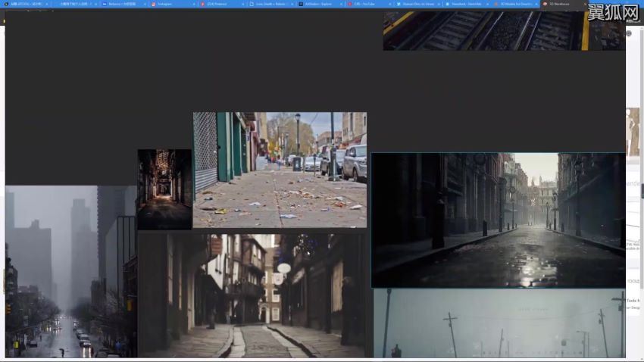Open the 3D Models for Download tab
The image size is (644, 362).
click(515, 4)
